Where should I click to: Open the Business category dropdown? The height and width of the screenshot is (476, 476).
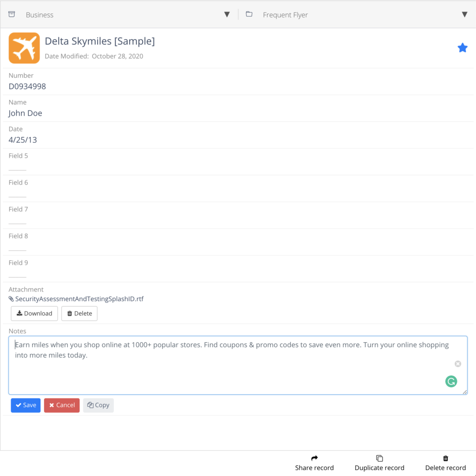tap(227, 15)
